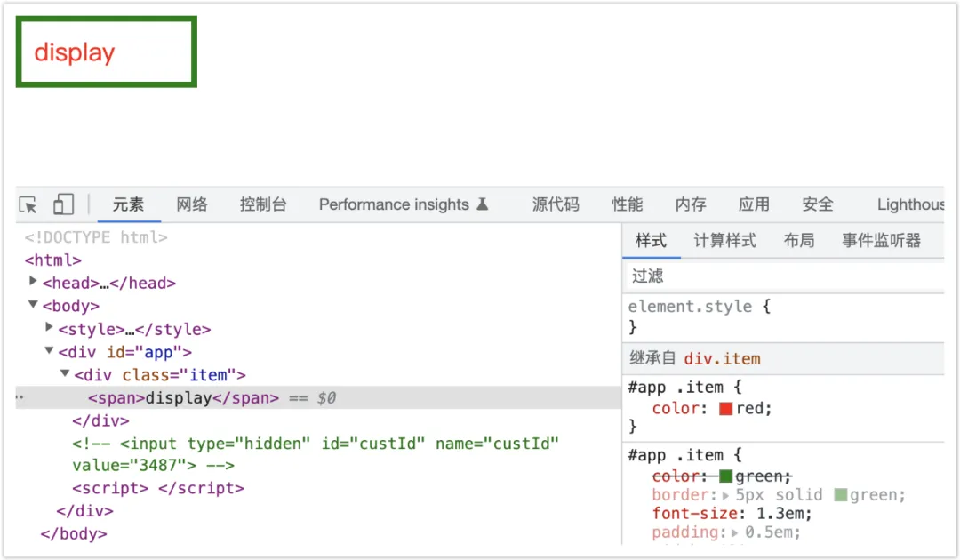This screenshot has width=960, height=560.
Task: Collapse the div class="item" node
Action: click(x=65, y=373)
